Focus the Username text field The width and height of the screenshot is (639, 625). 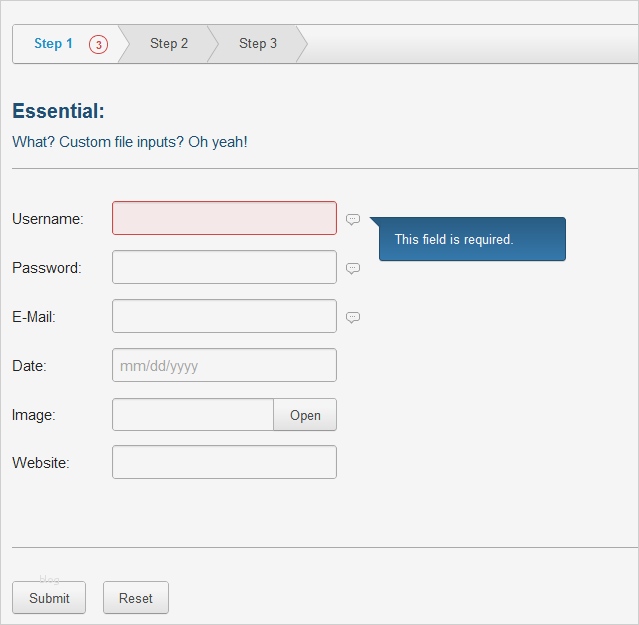click(224, 218)
